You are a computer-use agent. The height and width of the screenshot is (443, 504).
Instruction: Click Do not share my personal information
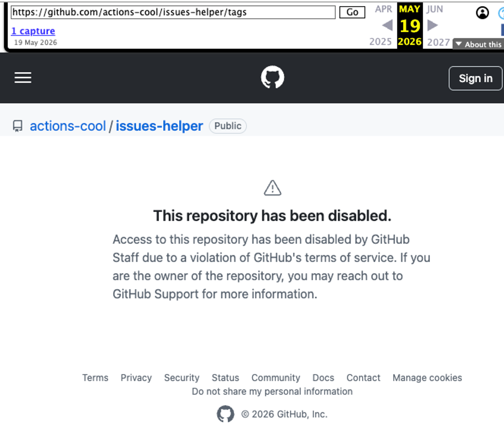click(x=272, y=391)
